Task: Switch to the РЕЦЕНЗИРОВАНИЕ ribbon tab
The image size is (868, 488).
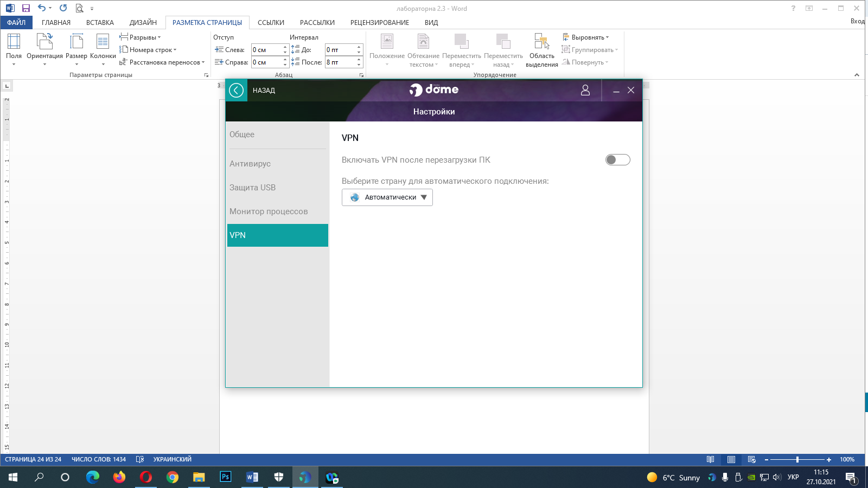Action: tap(380, 22)
